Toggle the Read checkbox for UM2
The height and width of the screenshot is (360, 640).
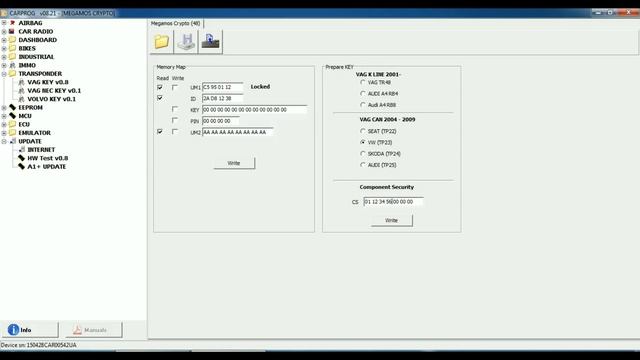[x=160, y=131]
